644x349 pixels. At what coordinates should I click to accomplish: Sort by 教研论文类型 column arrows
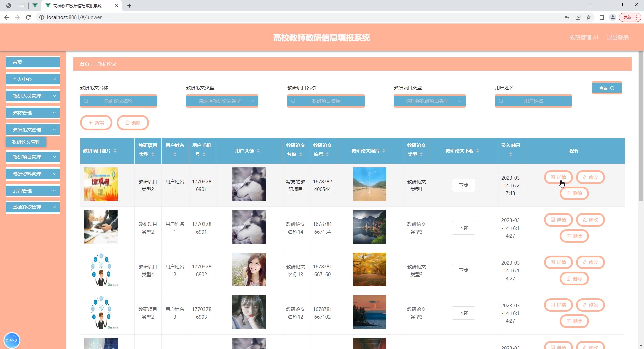421,154
